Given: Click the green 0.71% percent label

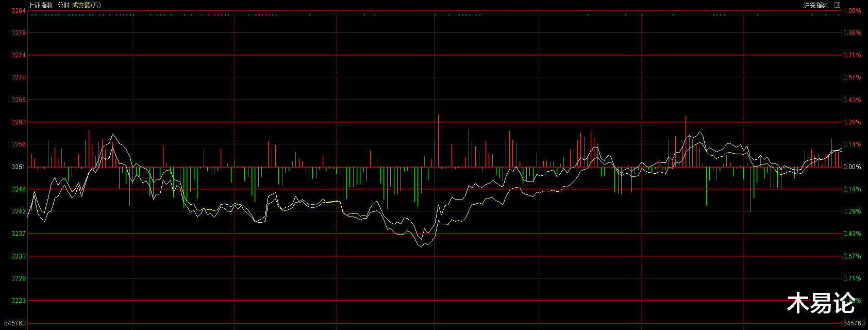Looking at the screenshot, I should pyautogui.click(x=852, y=278).
